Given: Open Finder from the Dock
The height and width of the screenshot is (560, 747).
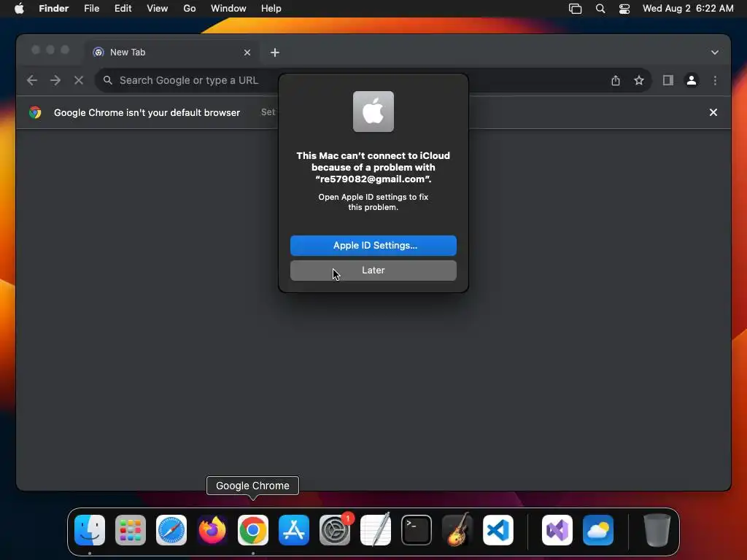Looking at the screenshot, I should point(90,530).
